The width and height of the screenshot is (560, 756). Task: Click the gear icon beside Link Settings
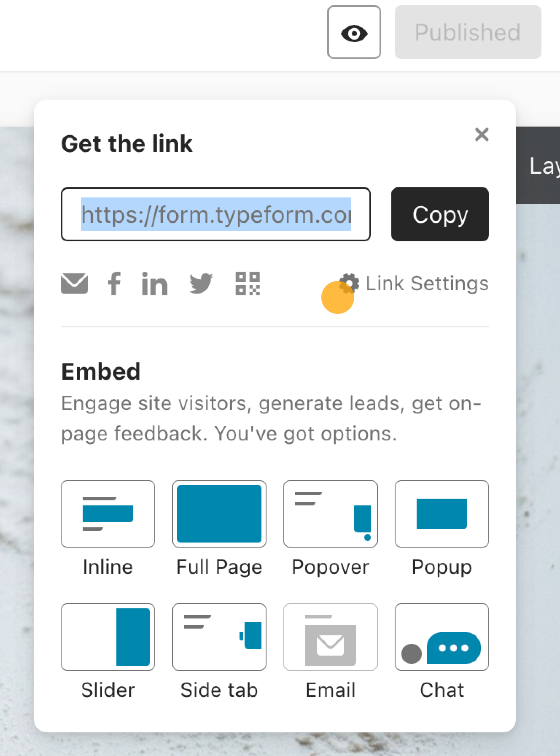pyautogui.click(x=350, y=283)
